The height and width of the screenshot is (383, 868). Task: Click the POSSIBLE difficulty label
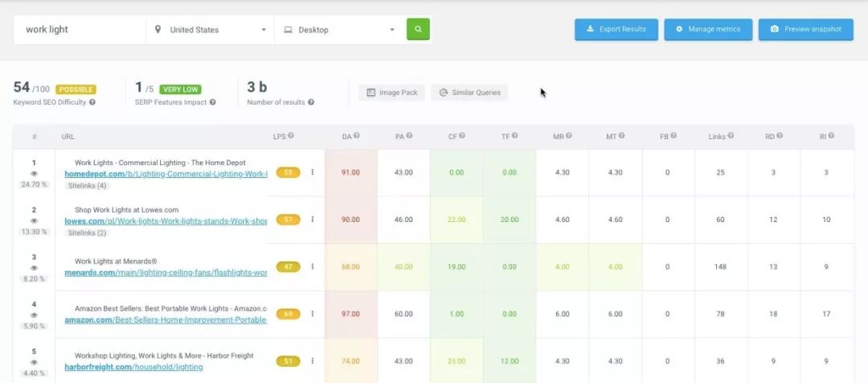(76, 89)
